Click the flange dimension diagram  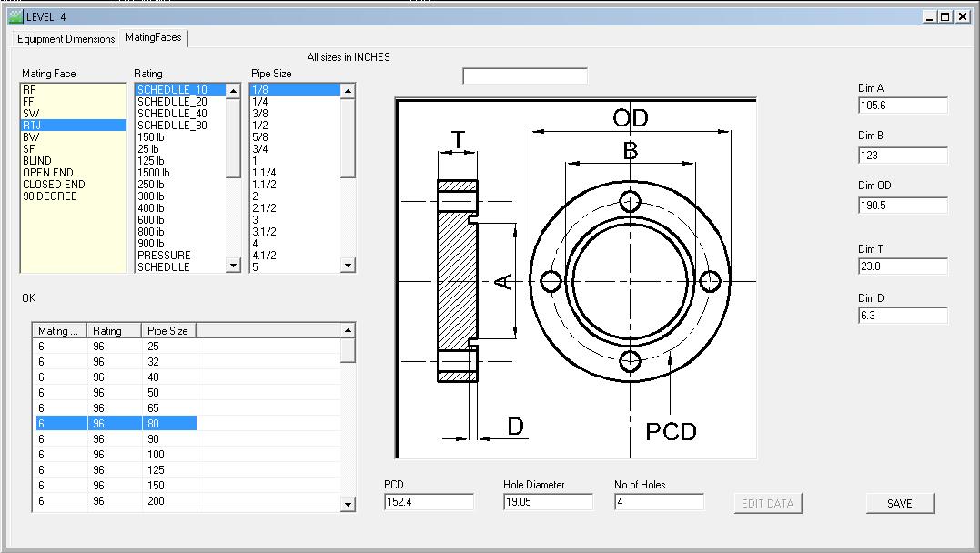coord(576,278)
